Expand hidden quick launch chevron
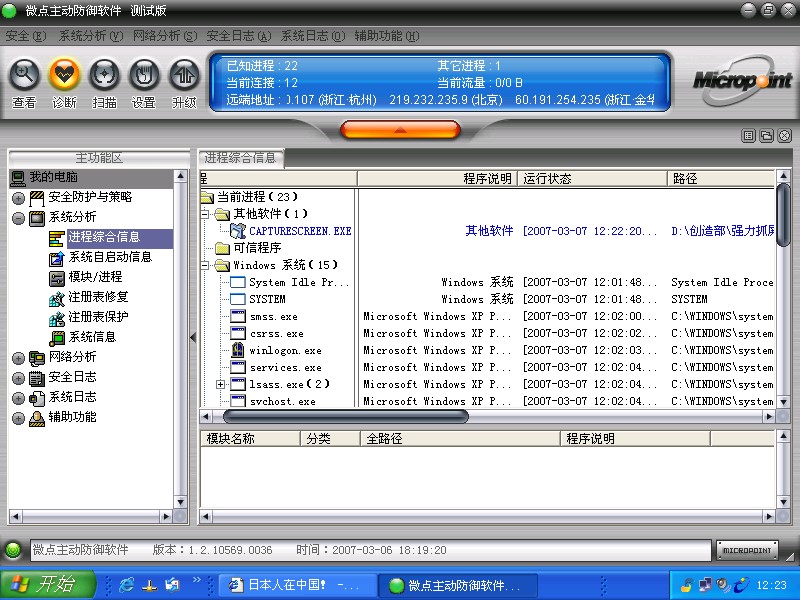800x600 pixels. click(x=196, y=580)
